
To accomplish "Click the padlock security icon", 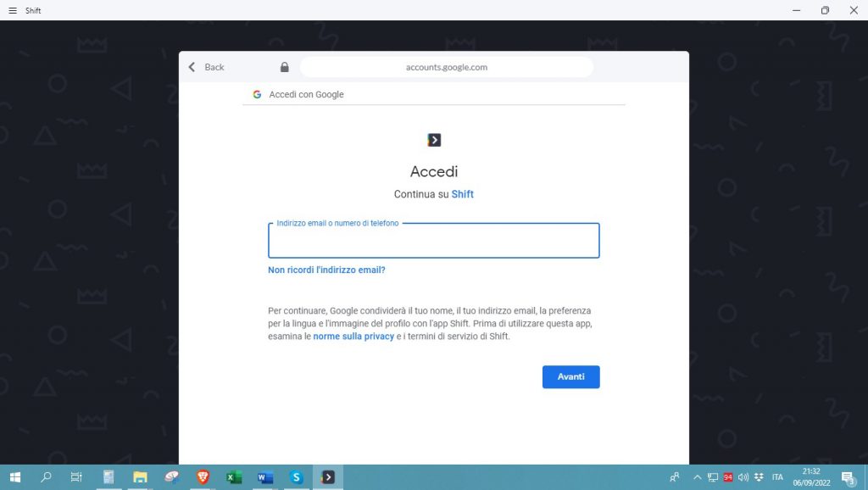I will click(284, 67).
